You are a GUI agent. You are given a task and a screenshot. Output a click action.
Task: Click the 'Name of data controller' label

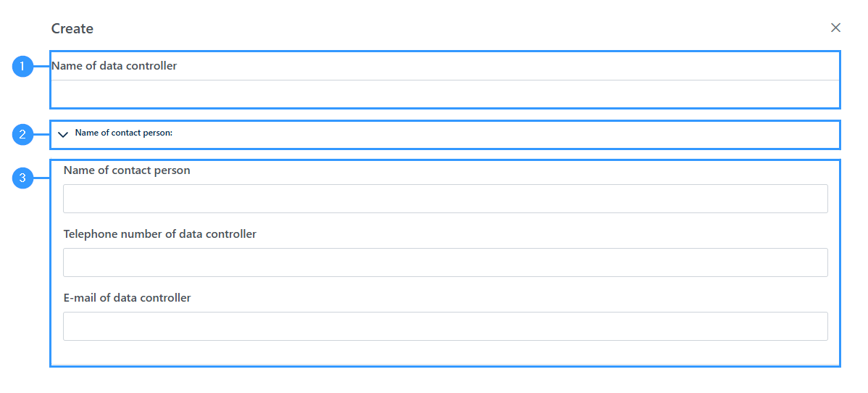114,66
